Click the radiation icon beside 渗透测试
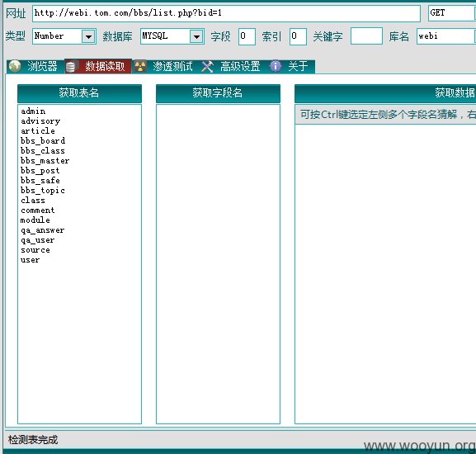The width and height of the screenshot is (476, 454). (140, 67)
